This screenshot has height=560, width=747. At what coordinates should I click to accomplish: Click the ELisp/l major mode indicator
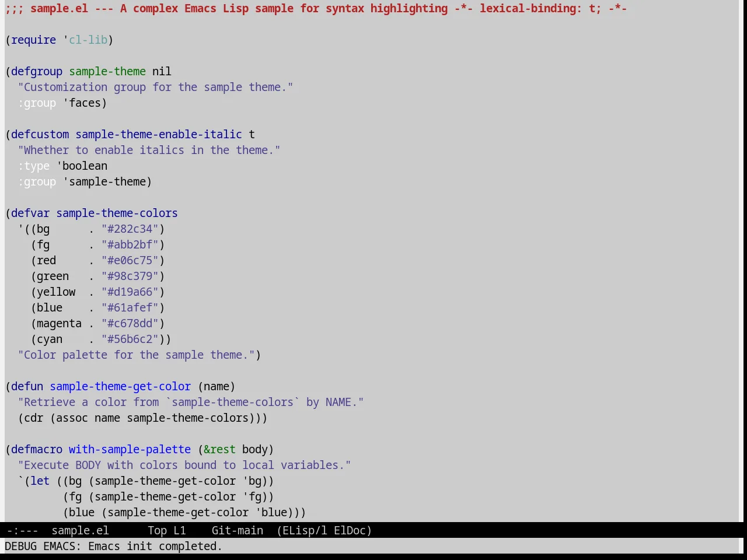point(302,530)
